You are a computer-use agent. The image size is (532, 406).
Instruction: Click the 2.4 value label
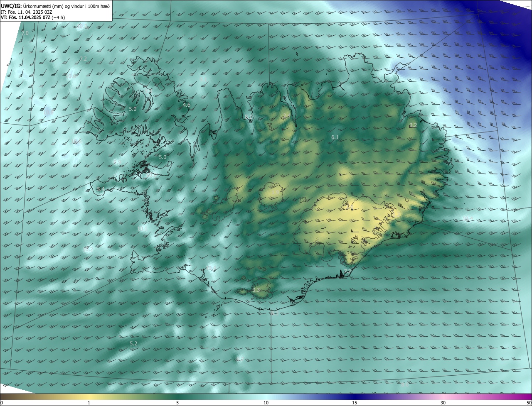[x=287, y=115]
